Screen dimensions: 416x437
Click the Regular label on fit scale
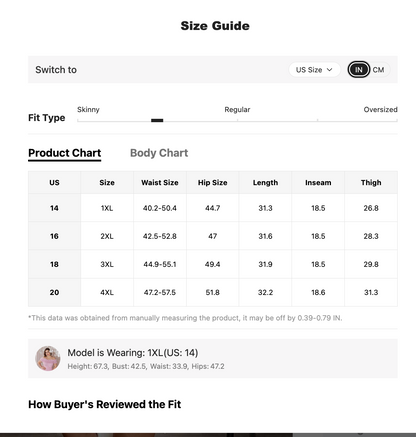[237, 110]
